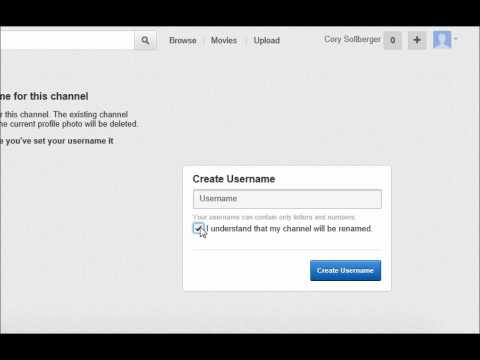
Task: Click the 'username can contain only letters' hint
Action: (x=274, y=217)
